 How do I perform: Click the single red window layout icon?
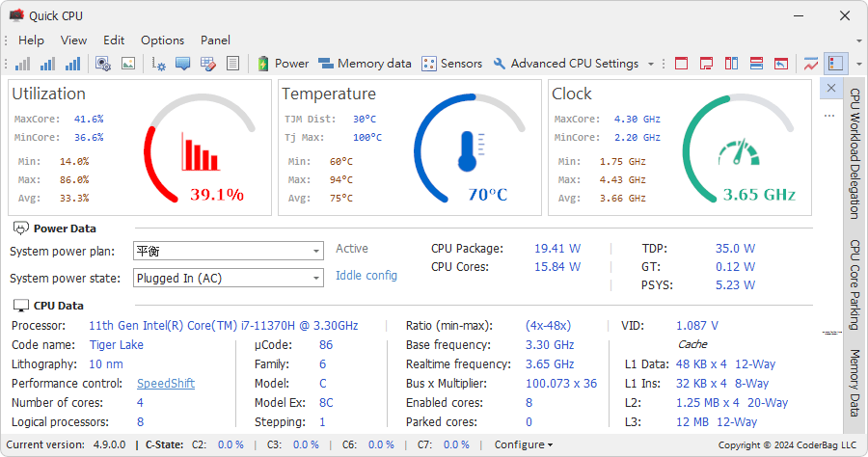pyautogui.click(x=682, y=64)
